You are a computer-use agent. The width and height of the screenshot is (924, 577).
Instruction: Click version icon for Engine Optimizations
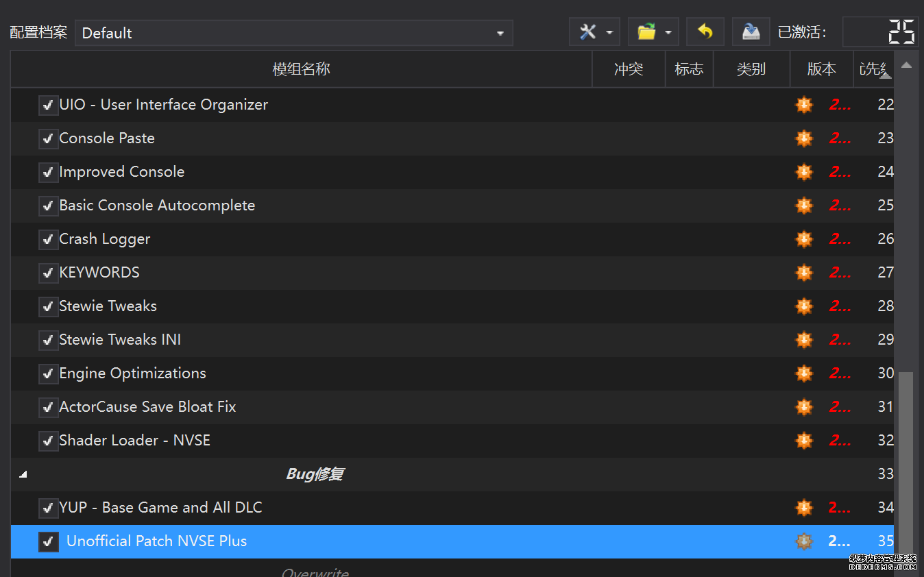coord(803,373)
